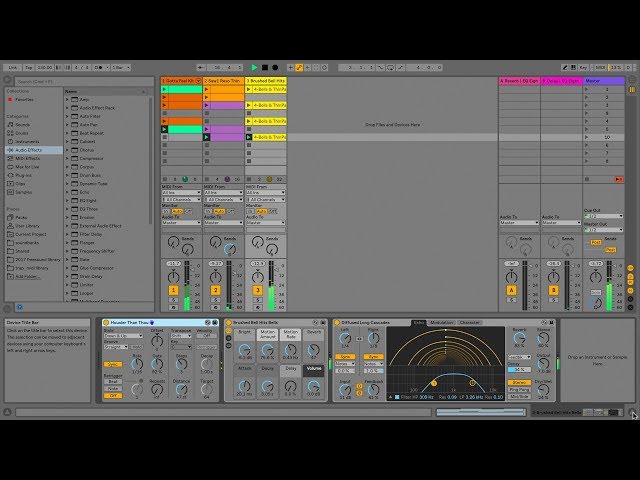Screen dimensions: 640x480
Task: Toggle Sync in the arpeggiator device
Action: click(x=113, y=364)
